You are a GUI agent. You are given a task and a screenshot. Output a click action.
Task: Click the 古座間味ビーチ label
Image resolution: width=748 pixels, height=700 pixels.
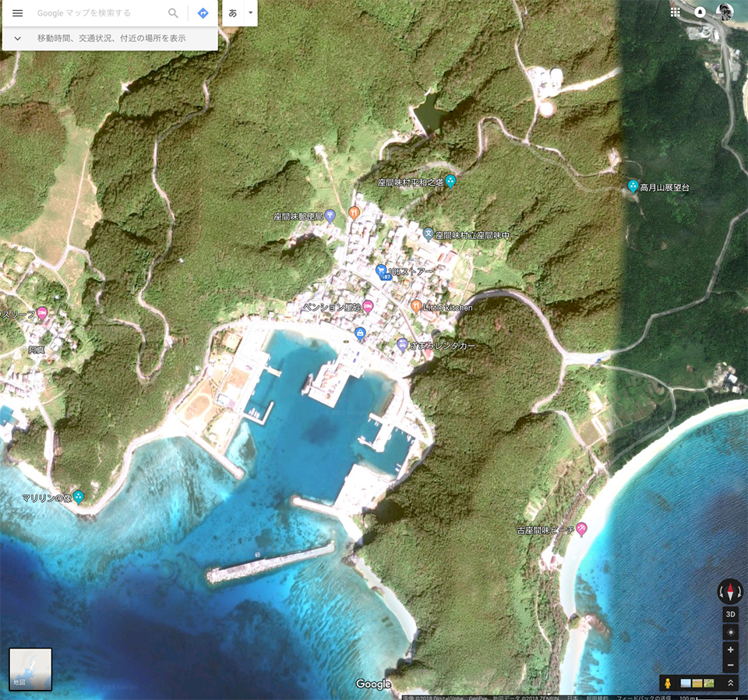point(545,530)
